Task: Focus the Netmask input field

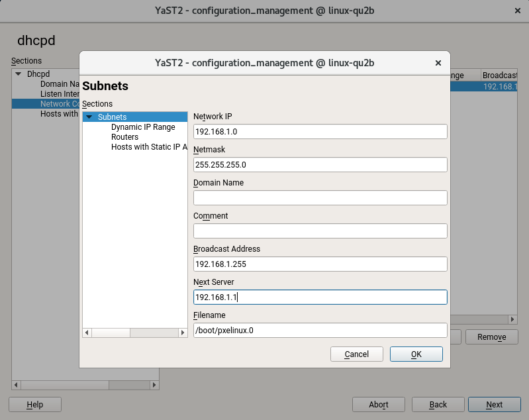Action: tap(320, 164)
